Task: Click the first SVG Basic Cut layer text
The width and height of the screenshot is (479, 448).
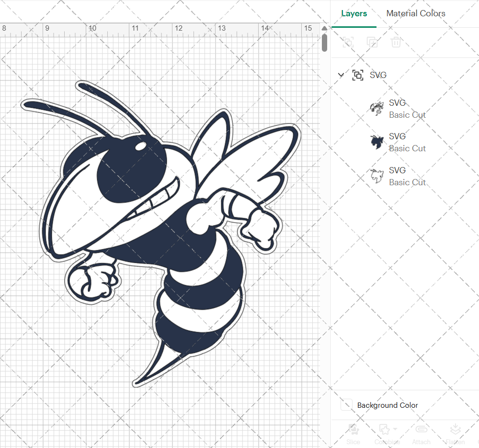Action: 407,109
